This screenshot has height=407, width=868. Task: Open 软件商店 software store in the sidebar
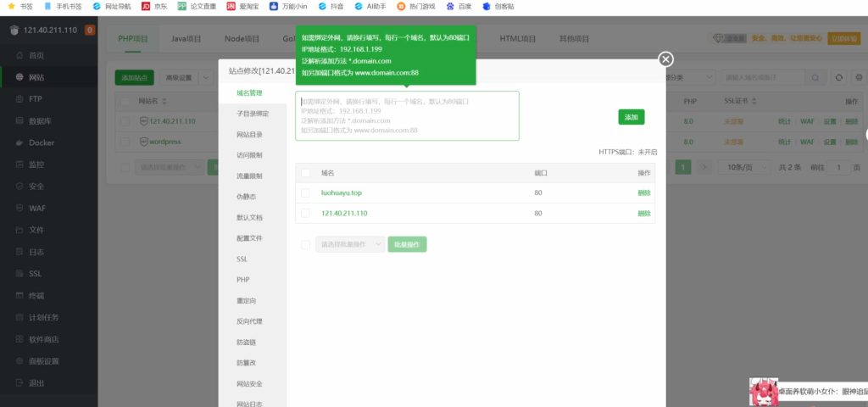[43, 339]
